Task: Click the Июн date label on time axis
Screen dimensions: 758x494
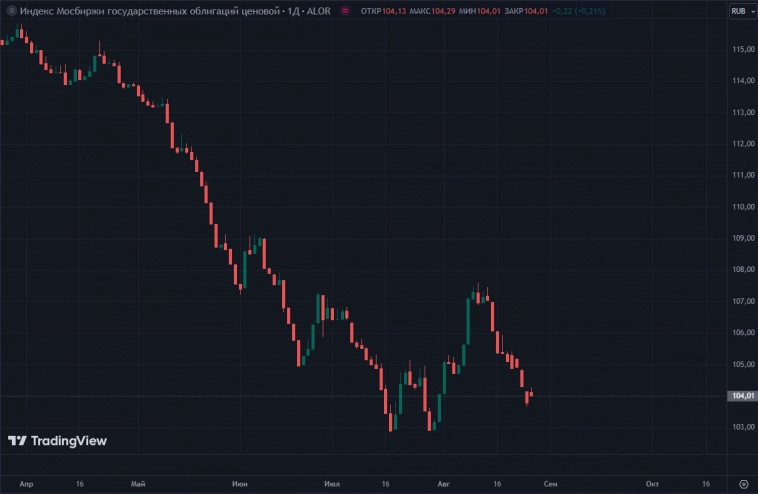Action: 240,484
